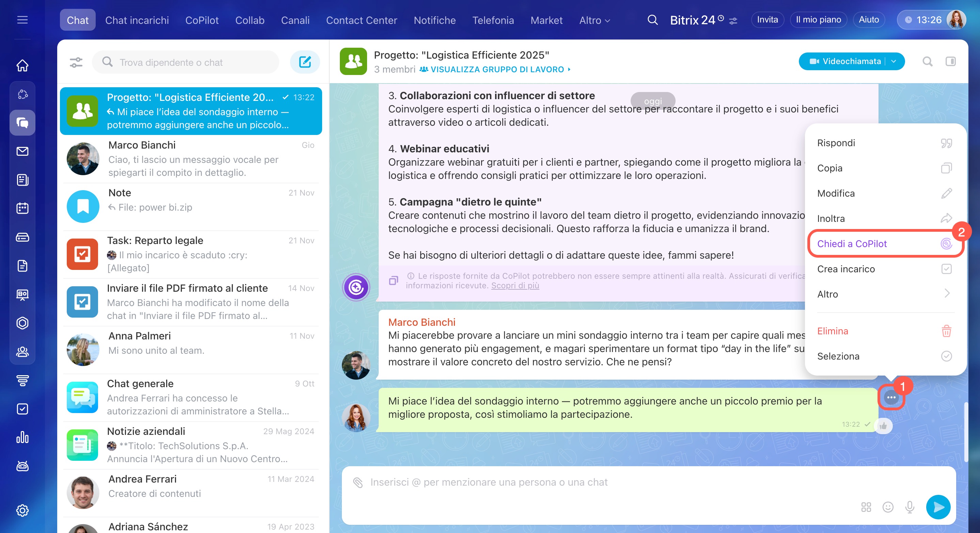Toggle the chat sidebar panel icon

(x=950, y=61)
